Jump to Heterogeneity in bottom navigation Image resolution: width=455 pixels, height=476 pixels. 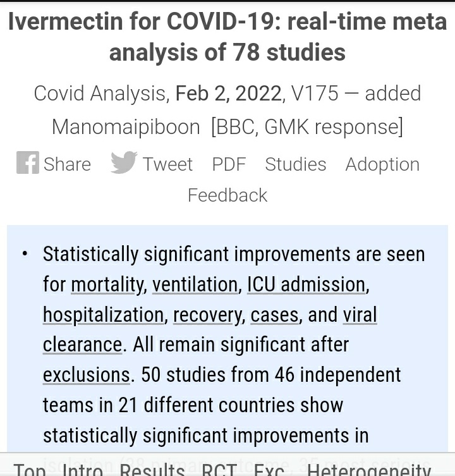[x=369, y=469]
